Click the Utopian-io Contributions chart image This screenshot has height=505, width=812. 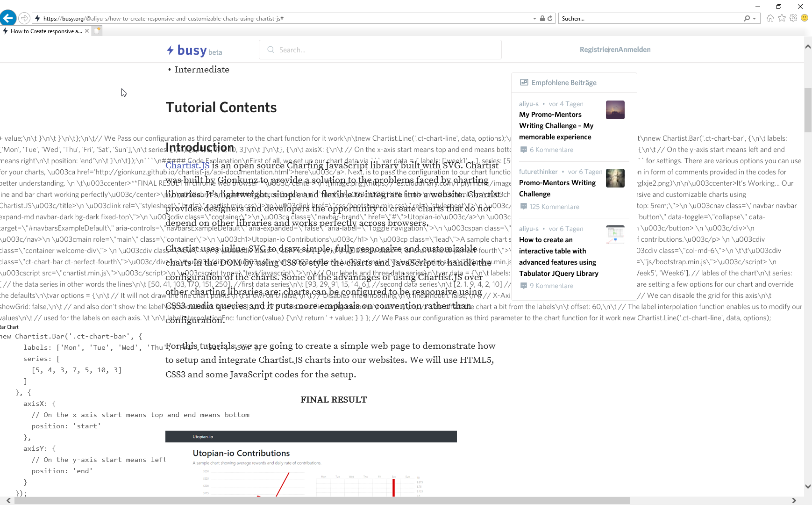(x=311, y=464)
